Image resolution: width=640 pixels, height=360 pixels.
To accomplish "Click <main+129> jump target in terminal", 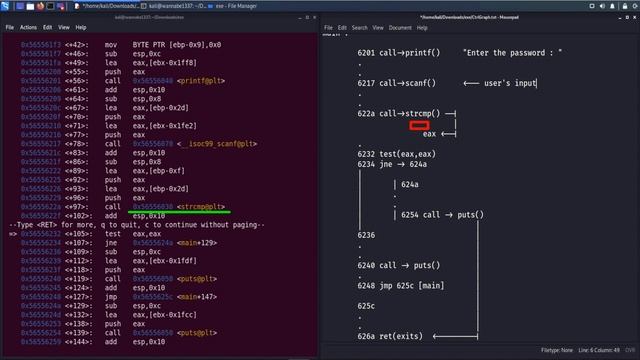I will pyautogui.click(x=197, y=243).
